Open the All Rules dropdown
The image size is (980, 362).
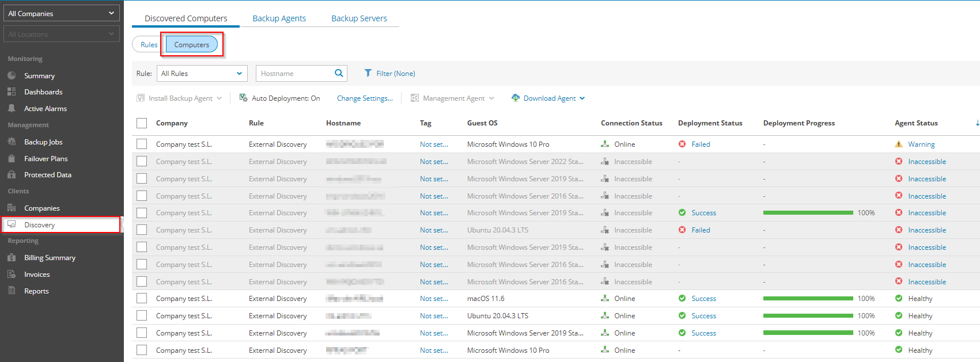[x=202, y=73]
